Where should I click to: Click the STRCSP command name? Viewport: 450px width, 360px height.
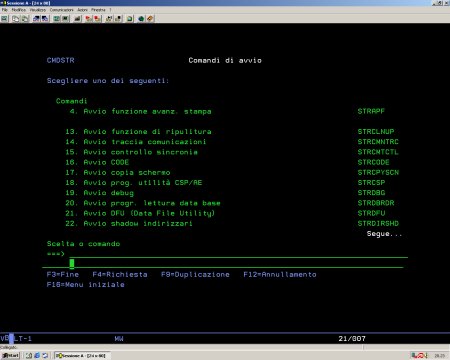point(371,183)
